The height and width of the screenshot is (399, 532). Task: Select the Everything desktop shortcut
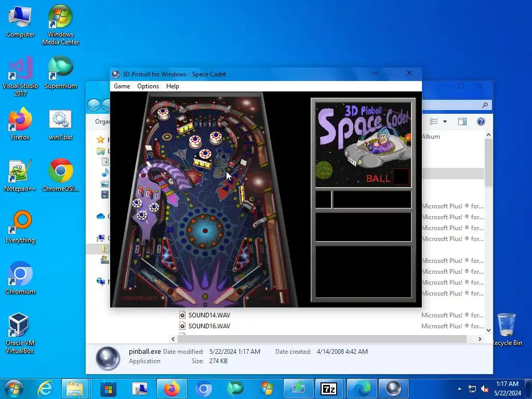20,227
